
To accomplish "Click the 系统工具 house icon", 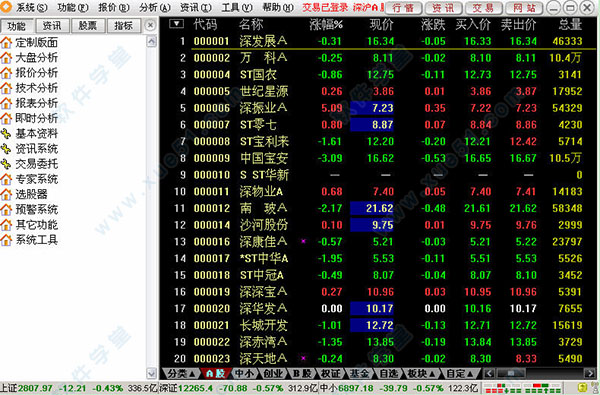I will 6,240.
